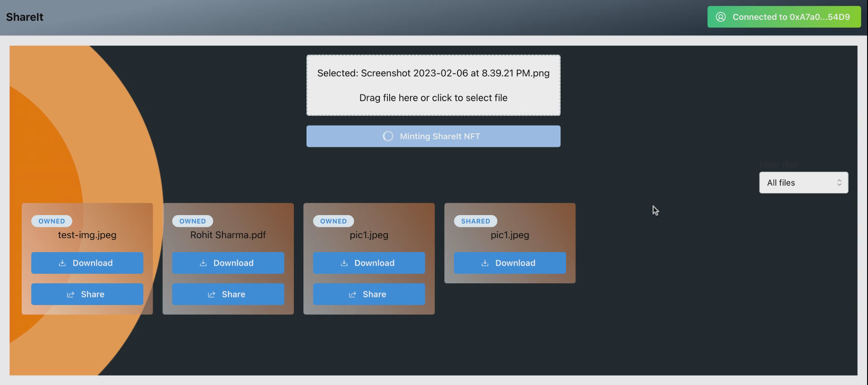Download Rohit Sharma.pdf
The width and height of the screenshot is (868, 385).
pyautogui.click(x=228, y=263)
